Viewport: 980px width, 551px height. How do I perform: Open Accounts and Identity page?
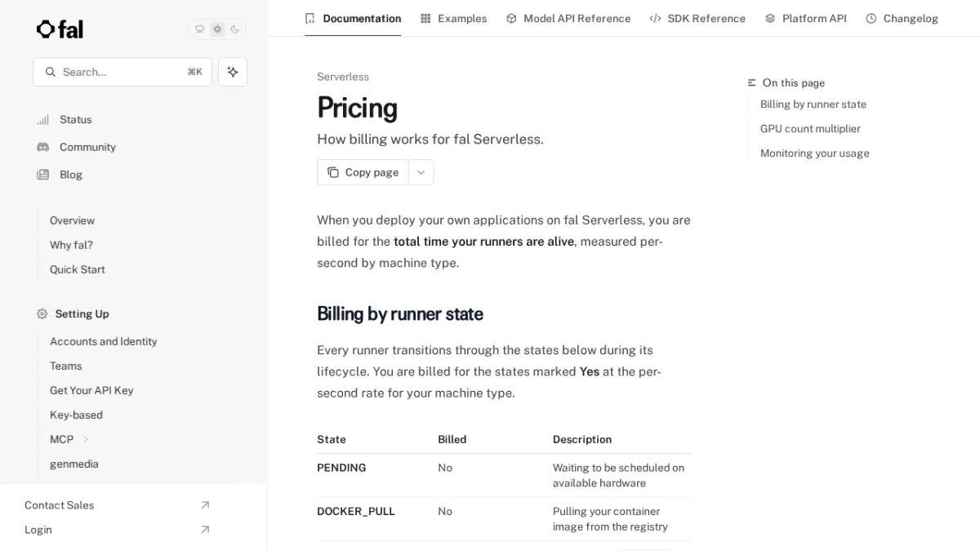click(104, 341)
